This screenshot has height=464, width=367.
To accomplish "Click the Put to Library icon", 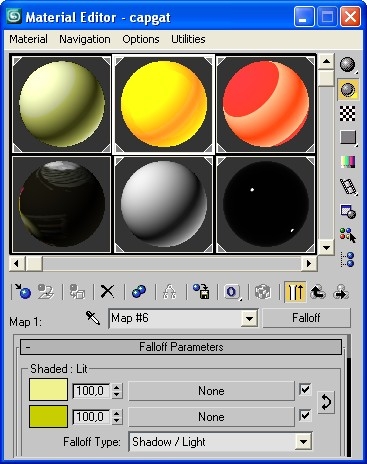I will [x=201, y=292].
